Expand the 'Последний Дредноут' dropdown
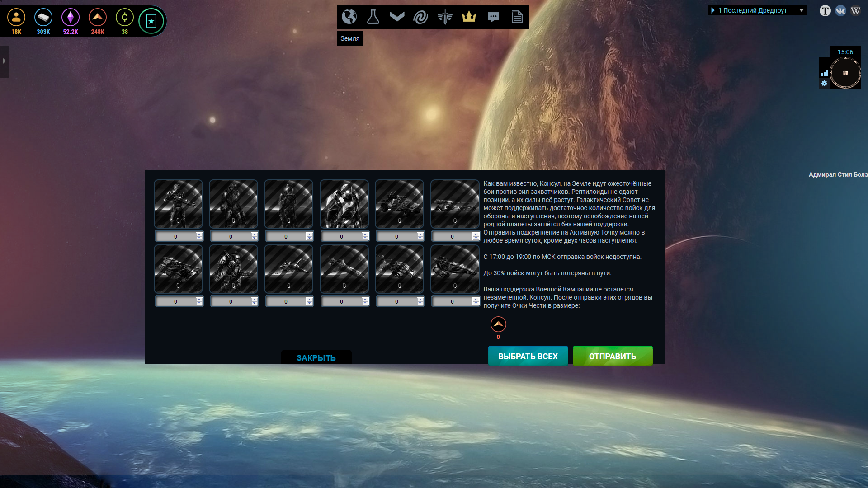This screenshot has width=868, height=488. (x=802, y=10)
